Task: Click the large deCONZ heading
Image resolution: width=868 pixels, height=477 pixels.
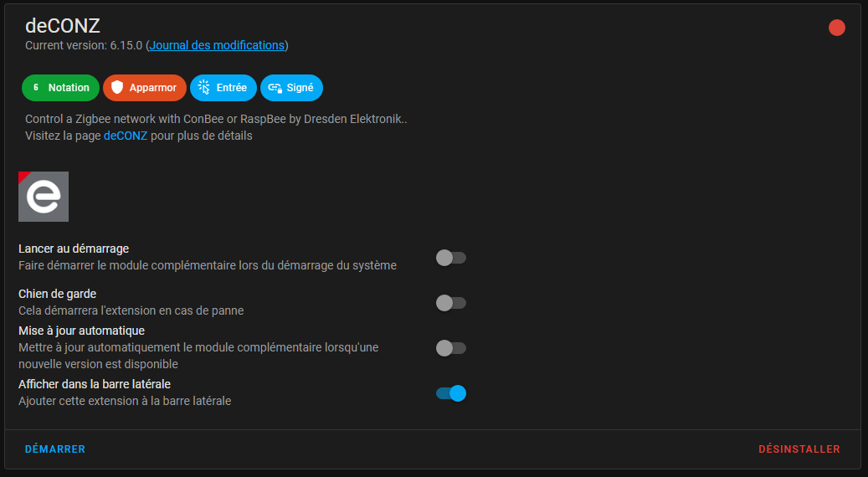Action: (x=63, y=25)
